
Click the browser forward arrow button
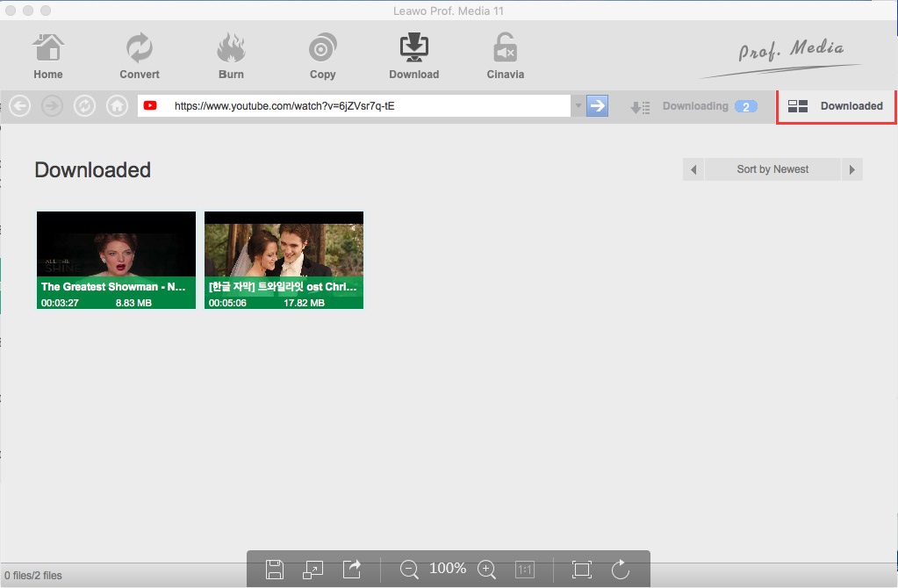[53, 106]
